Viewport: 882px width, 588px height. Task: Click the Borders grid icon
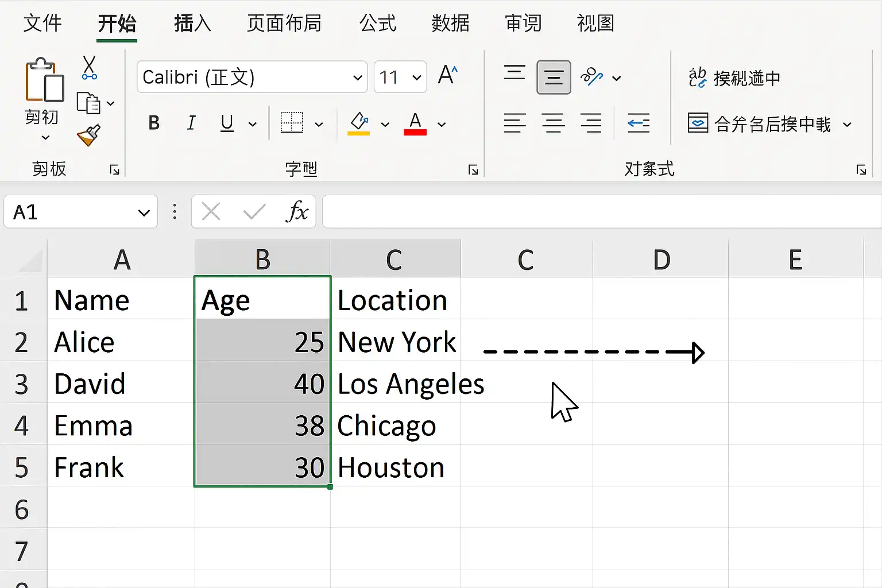[x=292, y=123]
